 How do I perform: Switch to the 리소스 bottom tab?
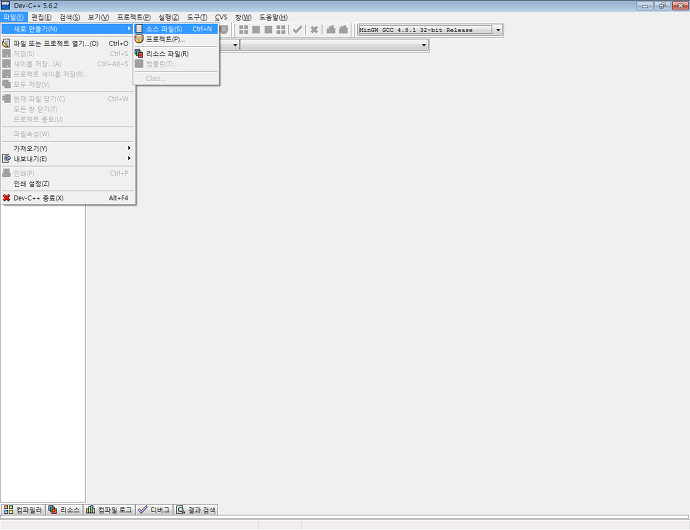pos(65,510)
